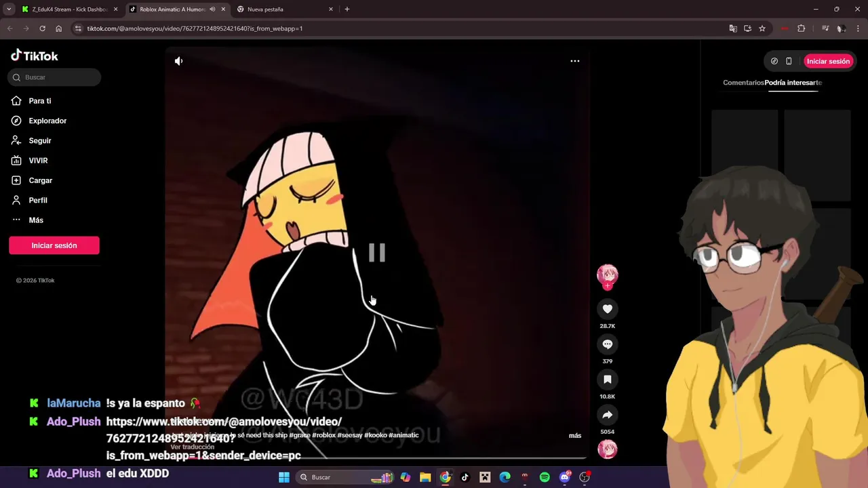This screenshot has width=868, height=488.
Task: Share the video using the arrow icon
Action: [608, 415]
